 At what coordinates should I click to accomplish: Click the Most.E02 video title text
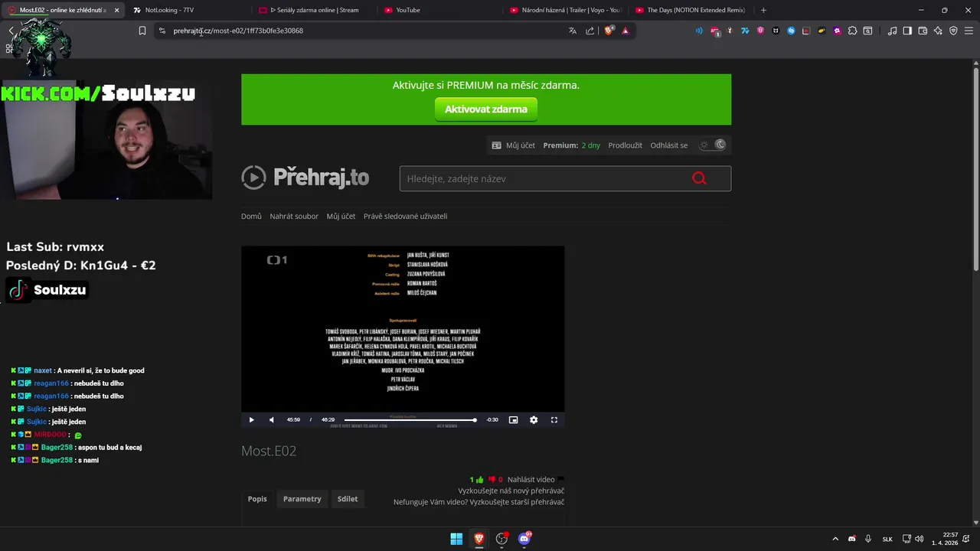point(269,451)
